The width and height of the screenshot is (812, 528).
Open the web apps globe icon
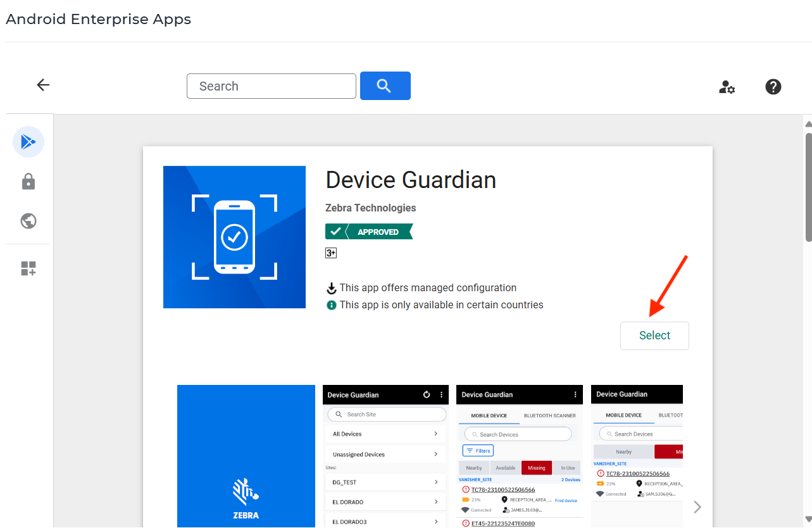click(28, 221)
